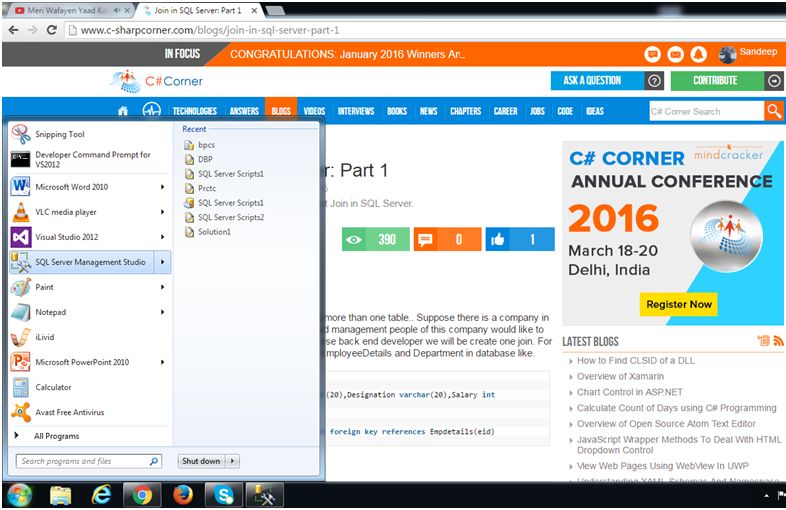Click the RSS feed icon near Latest Blogs

tap(778, 341)
